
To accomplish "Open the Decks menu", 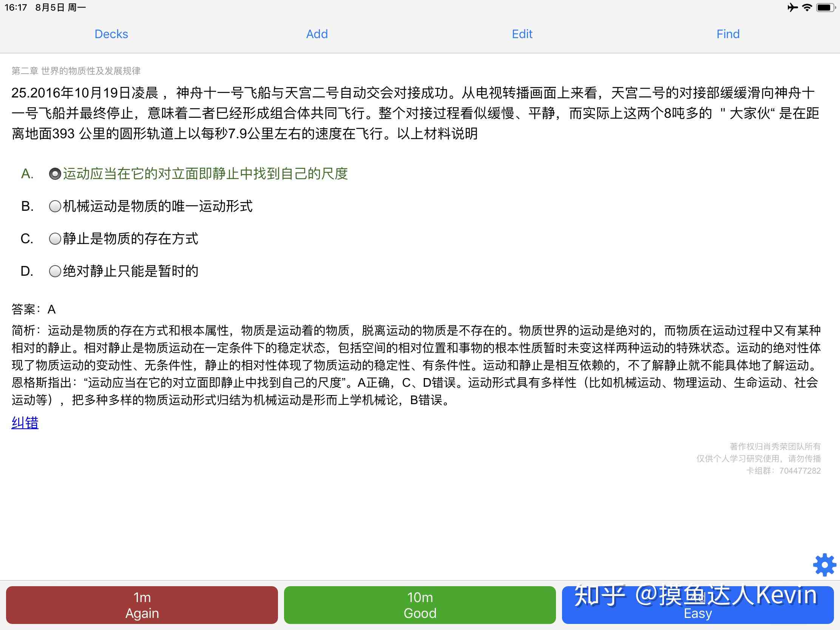I will 111,34.
